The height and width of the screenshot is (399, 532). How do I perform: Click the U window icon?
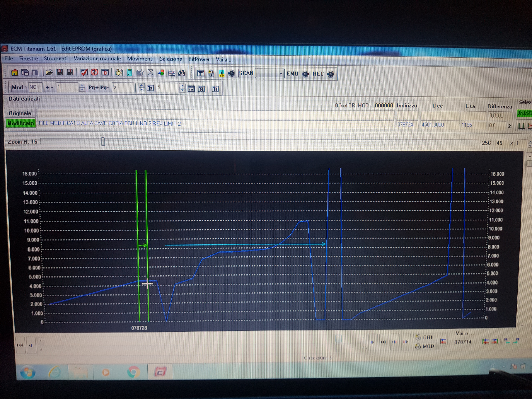(215, 89)
